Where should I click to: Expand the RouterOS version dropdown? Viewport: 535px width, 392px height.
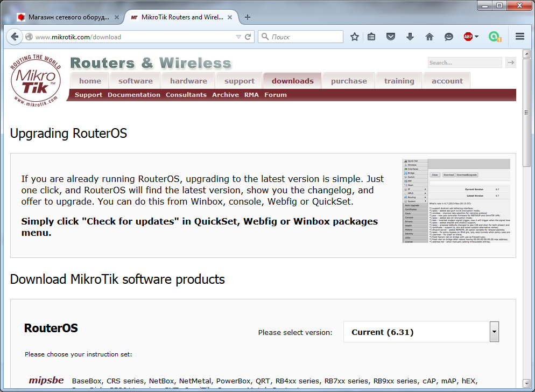pos(494,332)
